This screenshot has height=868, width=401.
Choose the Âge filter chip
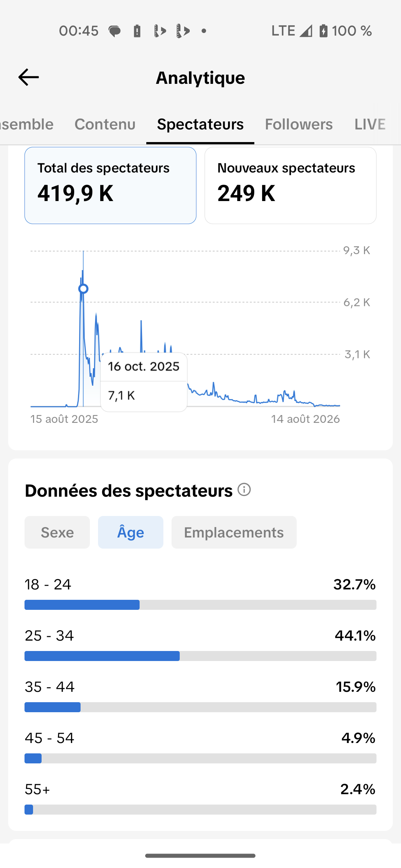coord(131,532)
